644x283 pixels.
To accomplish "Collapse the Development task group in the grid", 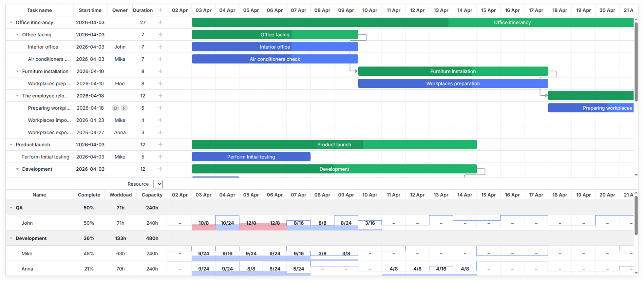I will (17, 169).
